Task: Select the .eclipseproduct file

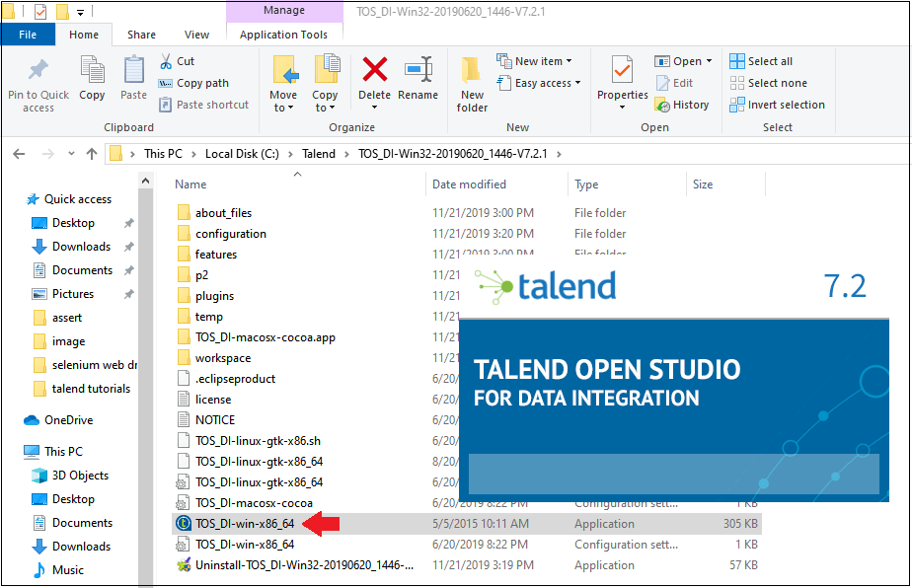Action: point(226,379)
